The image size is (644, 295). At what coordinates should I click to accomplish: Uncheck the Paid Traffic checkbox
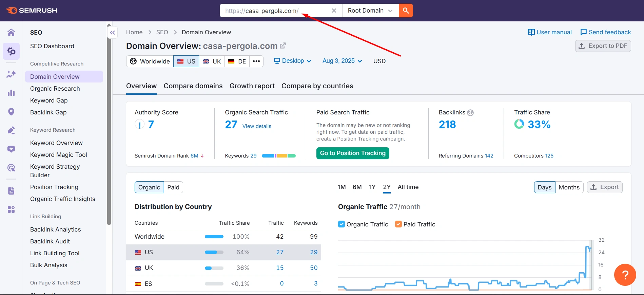(x=398, y=224)
